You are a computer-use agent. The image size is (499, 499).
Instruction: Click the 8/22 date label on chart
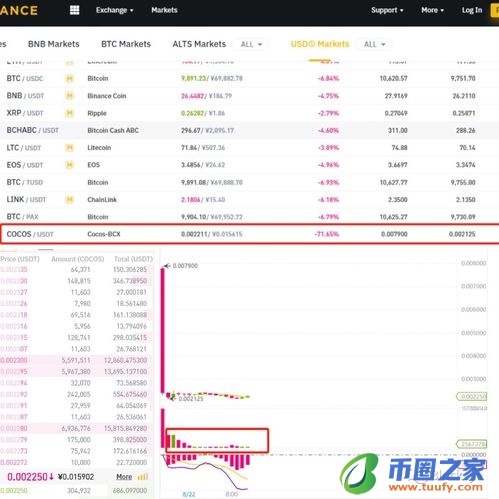(189, 494)
